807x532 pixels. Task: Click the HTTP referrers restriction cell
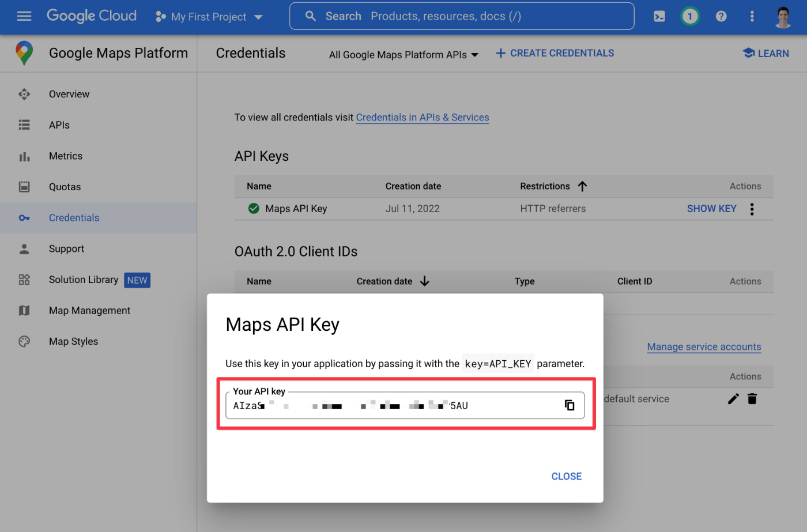point(553,209)
